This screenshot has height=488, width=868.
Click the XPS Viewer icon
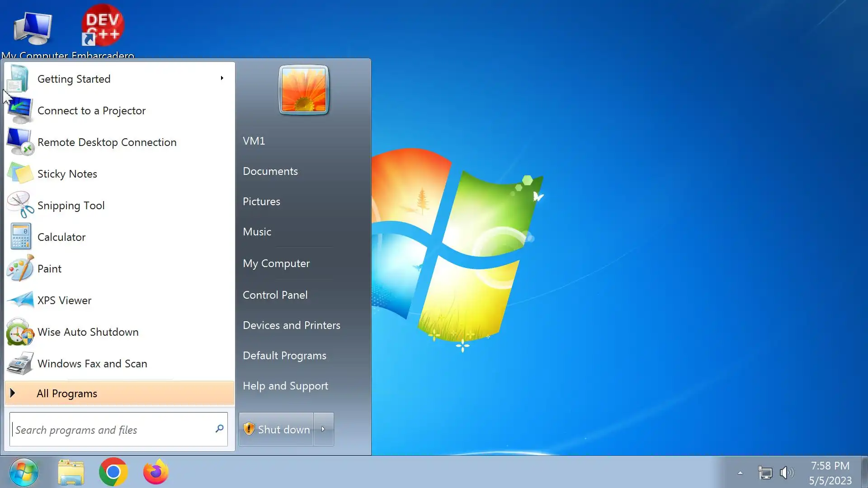click(x=20, y=300)
